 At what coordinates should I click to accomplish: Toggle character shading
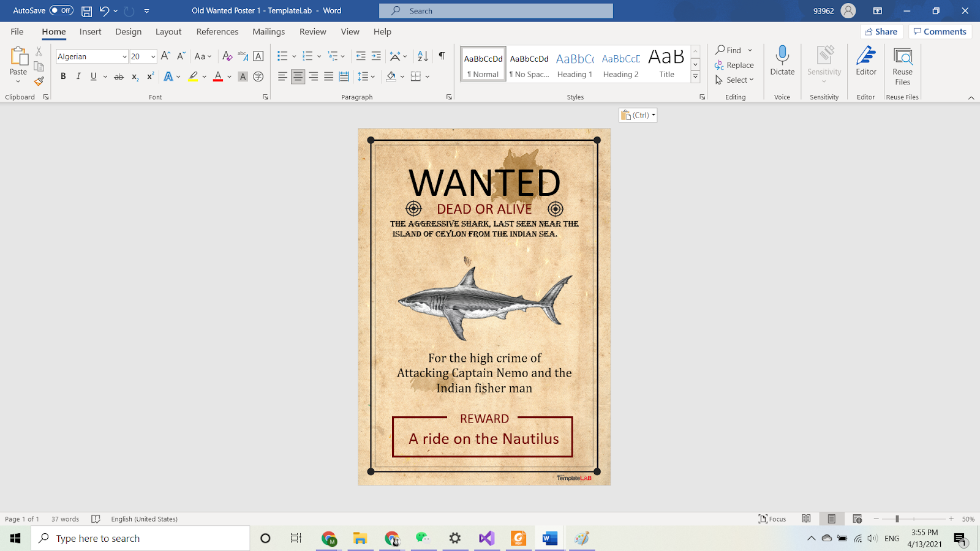tap(243, 77)
